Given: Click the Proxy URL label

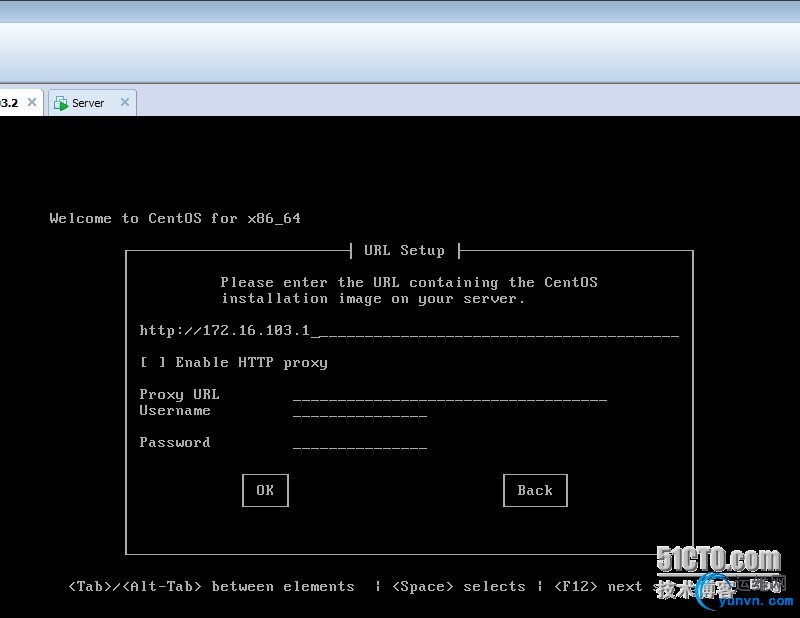Looking at the screenshot, I should (x=179, y=394).
